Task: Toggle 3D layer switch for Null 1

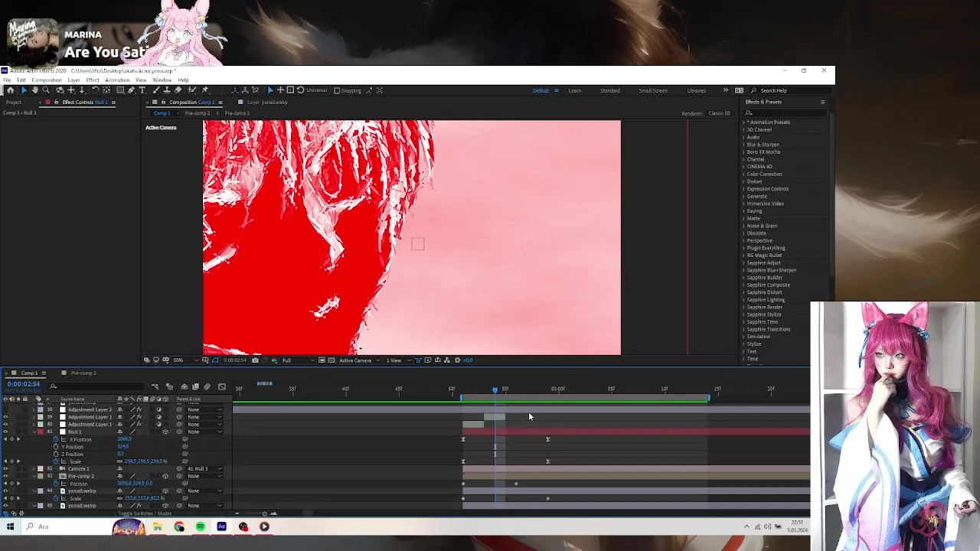Action: click(x=165, y=432)
